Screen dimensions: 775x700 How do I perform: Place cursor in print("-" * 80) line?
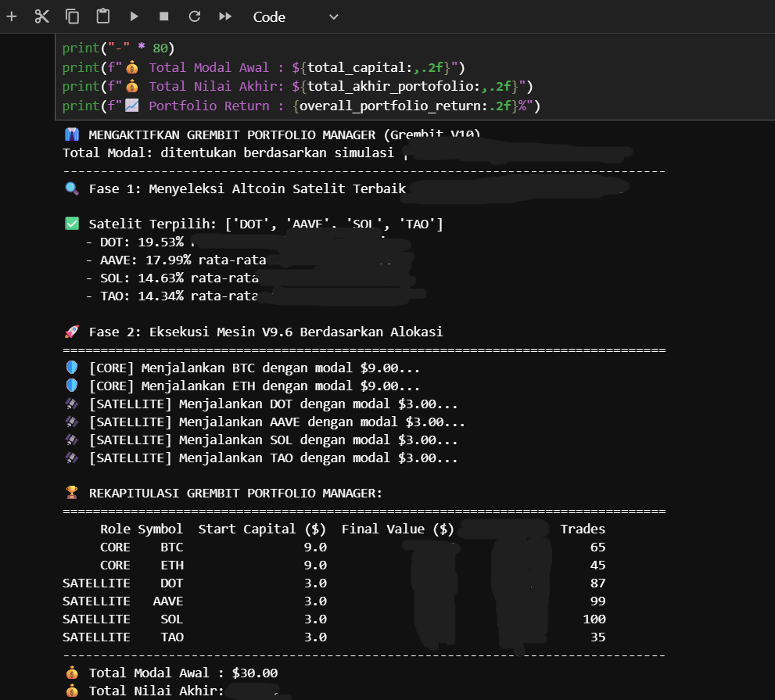[x=112, y=48]
